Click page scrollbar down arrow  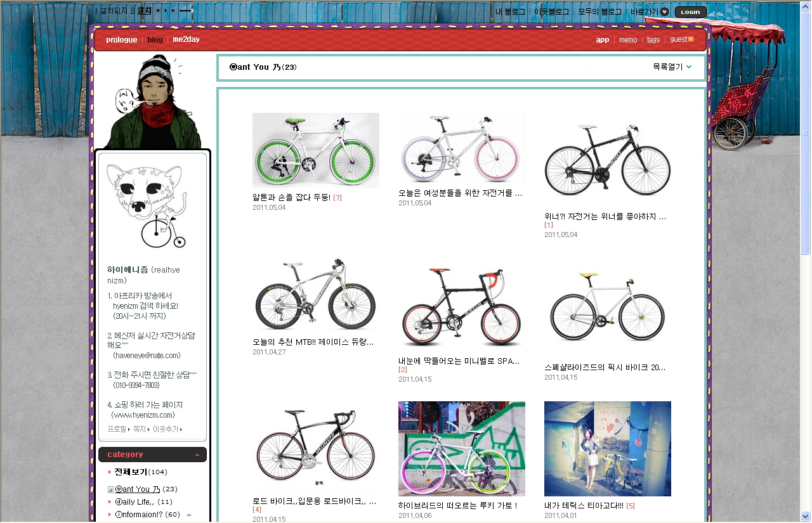coord(806,517)
